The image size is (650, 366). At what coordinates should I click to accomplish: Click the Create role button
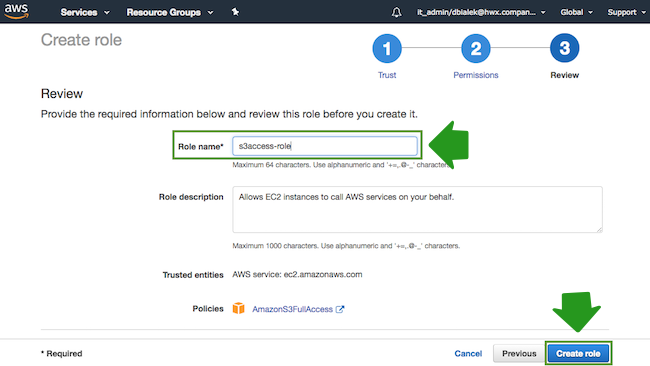[578, 354]
